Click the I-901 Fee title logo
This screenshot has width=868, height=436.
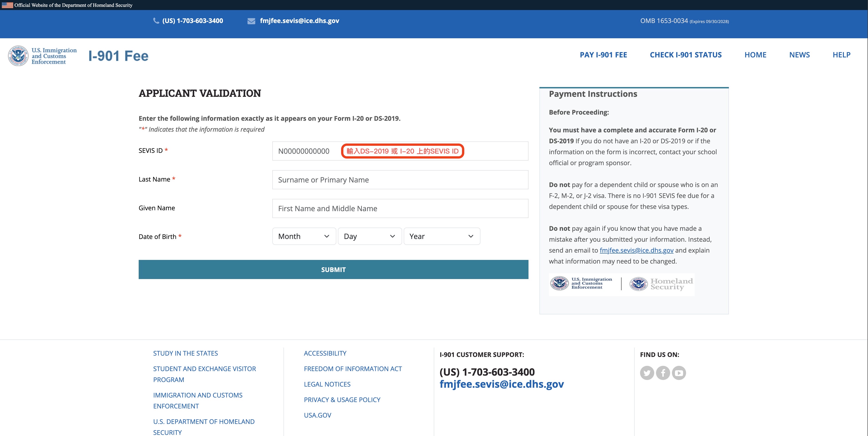pyautogui.click(x=118, y=56)
